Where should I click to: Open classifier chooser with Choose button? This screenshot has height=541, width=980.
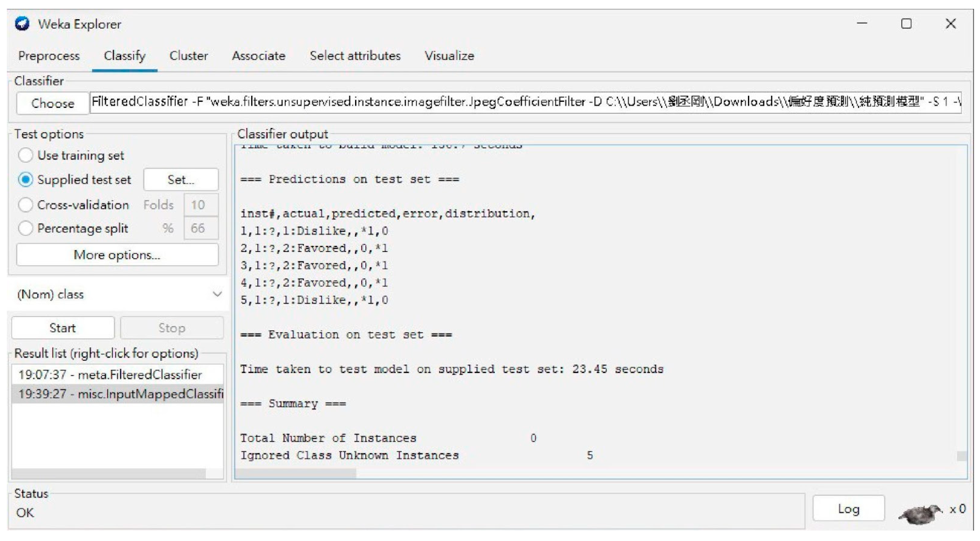point(52,103)
